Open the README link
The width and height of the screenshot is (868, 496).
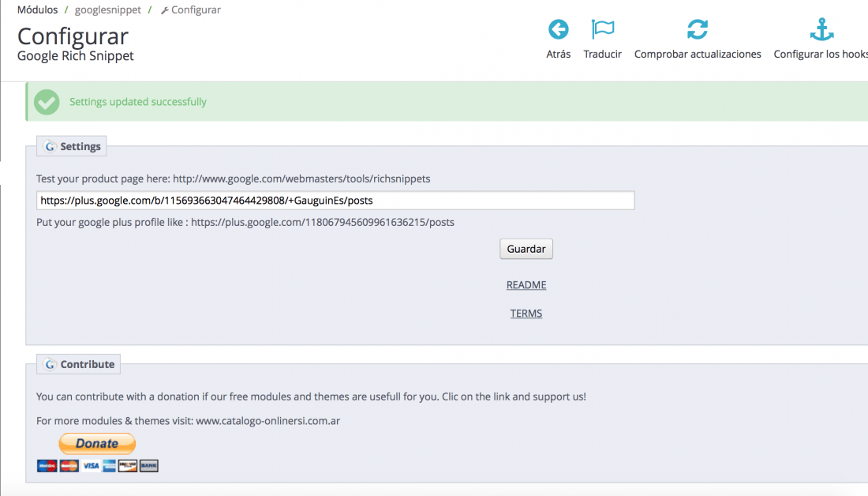coord(526,285)
